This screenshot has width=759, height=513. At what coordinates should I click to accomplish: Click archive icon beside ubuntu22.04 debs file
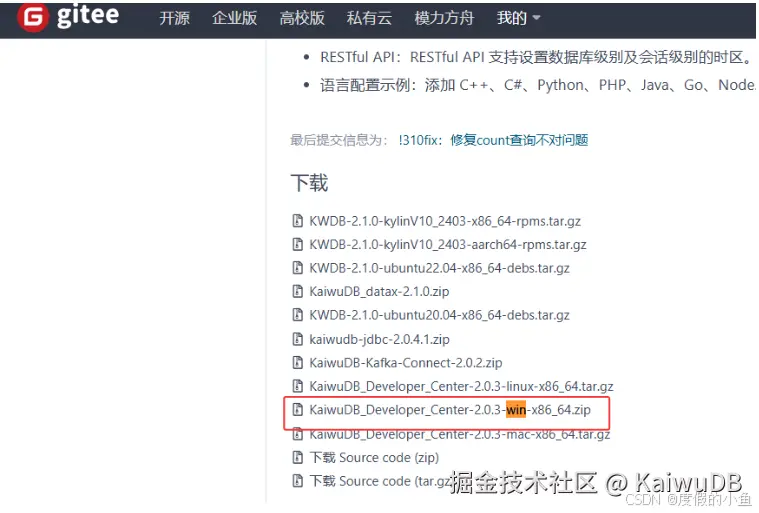coord(298,268)
